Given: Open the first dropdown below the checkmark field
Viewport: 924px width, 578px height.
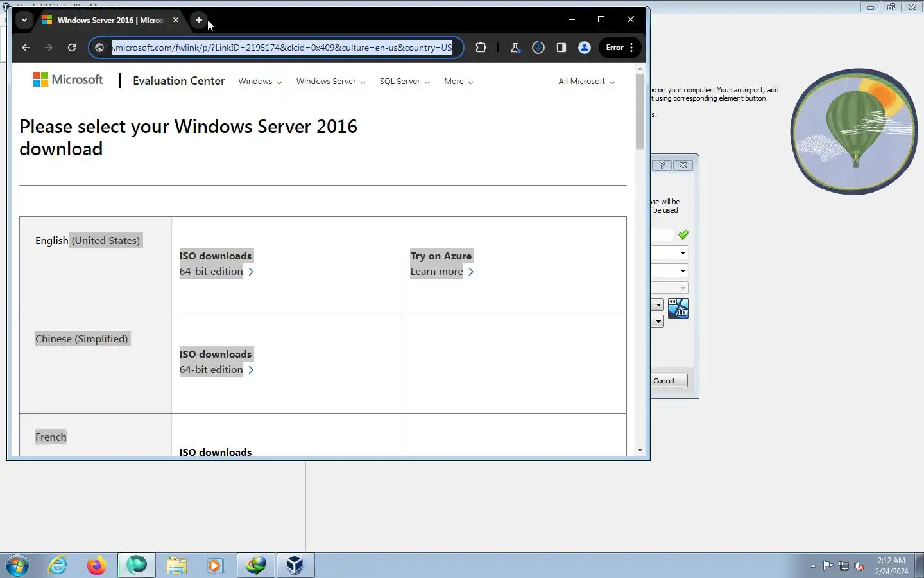Looking at the screenshot, I should point(669,253).
